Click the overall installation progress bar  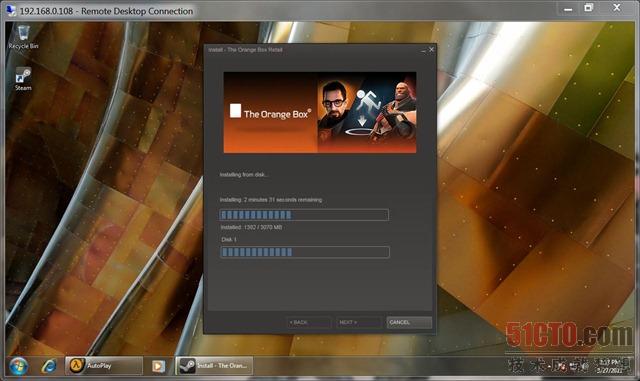[x=304, y=215]
